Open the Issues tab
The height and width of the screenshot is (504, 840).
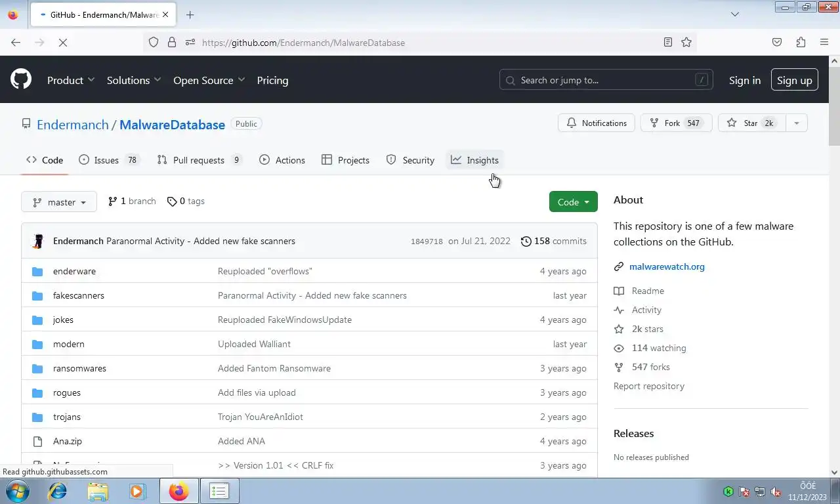[109, 160]
